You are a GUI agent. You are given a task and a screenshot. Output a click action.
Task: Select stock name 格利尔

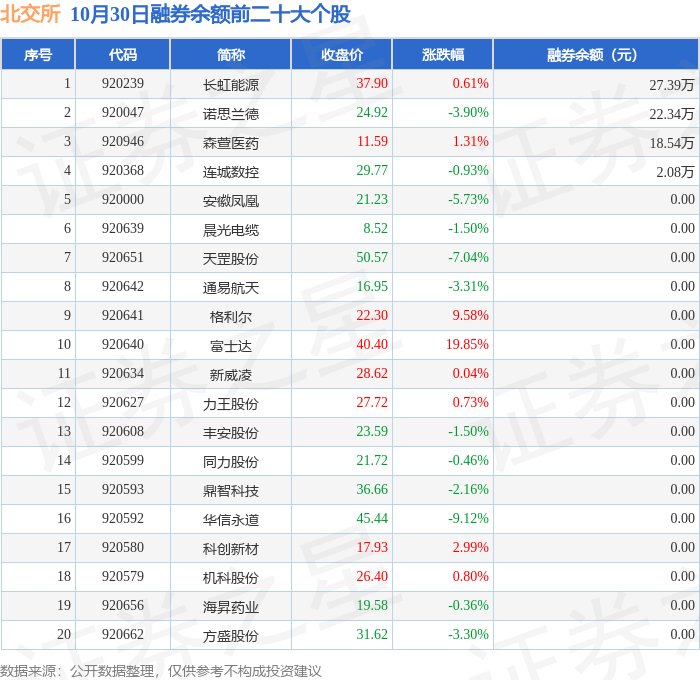231,317
